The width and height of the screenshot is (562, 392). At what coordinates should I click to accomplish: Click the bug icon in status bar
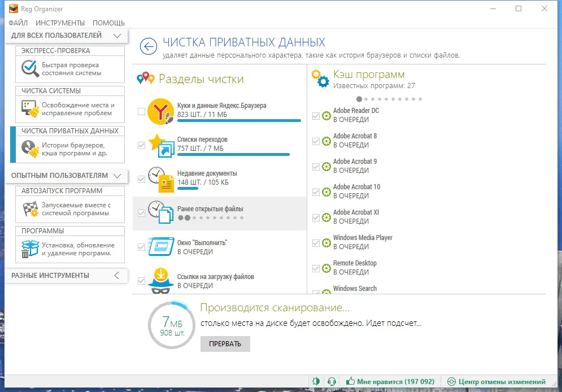point(316,381)
